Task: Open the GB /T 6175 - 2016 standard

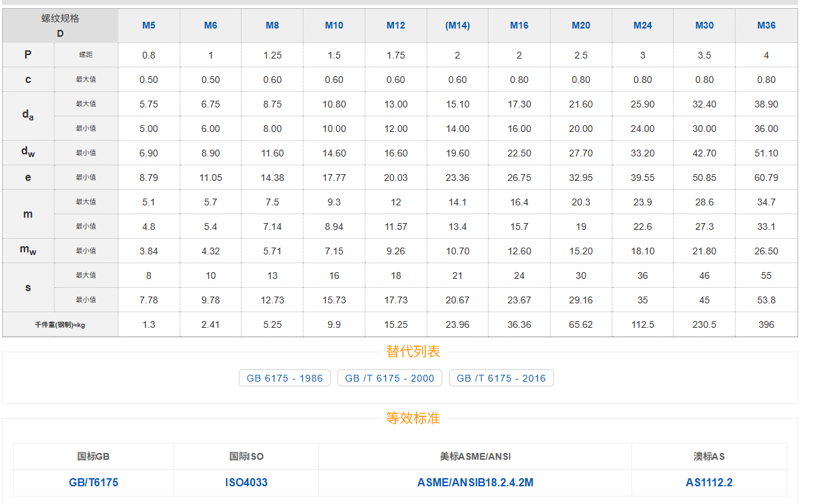Action: (x=501, y=378)
